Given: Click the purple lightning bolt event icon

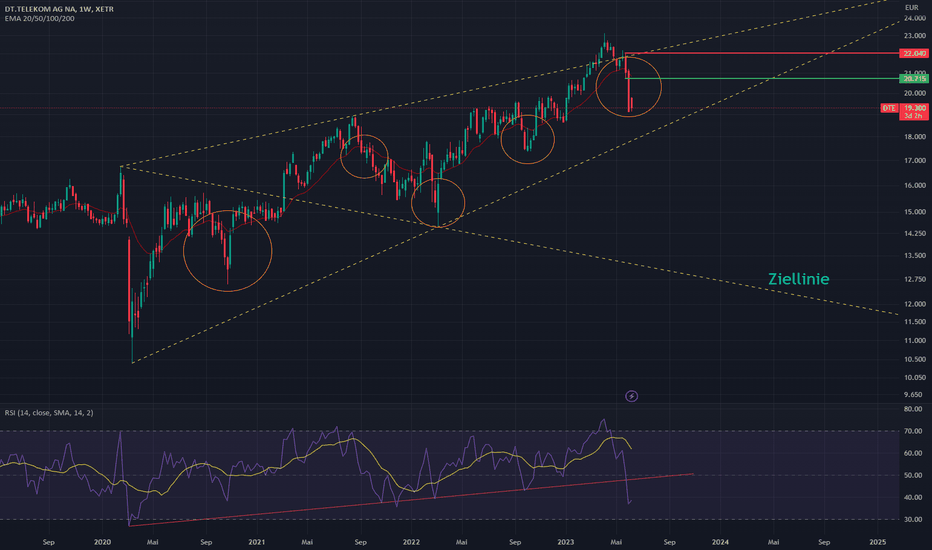Looking at the screenshot, I should 631,396.
